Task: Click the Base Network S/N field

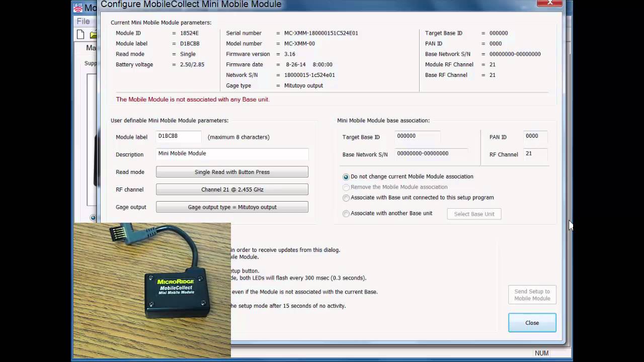Action: click(431, 154)
